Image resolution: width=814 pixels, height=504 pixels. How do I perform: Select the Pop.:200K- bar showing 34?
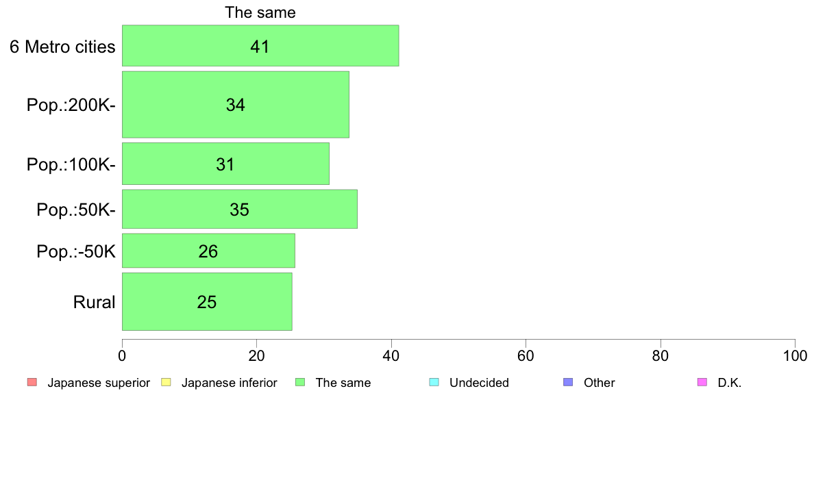(235, 104)
